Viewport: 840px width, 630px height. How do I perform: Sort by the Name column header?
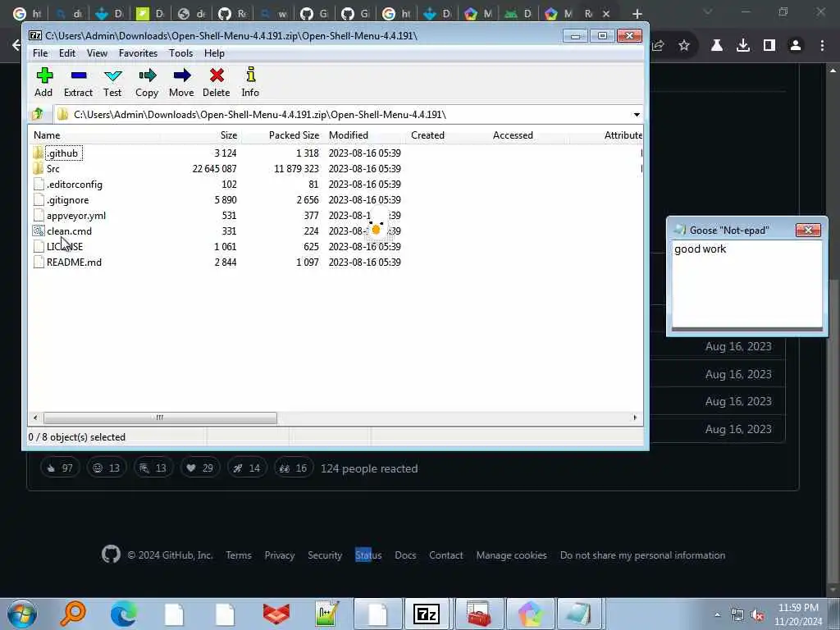pos(95,135)
